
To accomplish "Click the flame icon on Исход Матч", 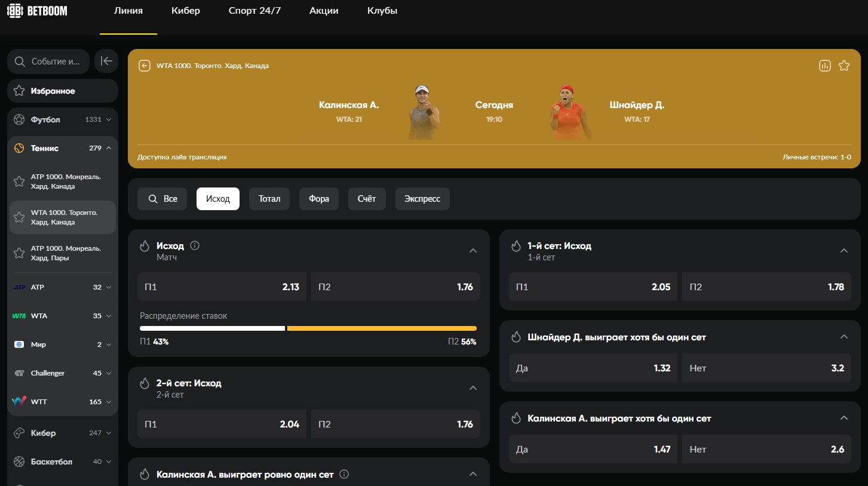I will pyautogui.click(x=144, y=246).
